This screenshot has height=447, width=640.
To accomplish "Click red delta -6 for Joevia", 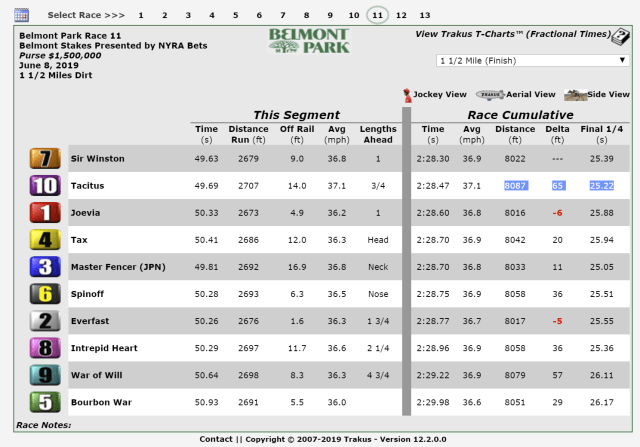I will point(558,213).
